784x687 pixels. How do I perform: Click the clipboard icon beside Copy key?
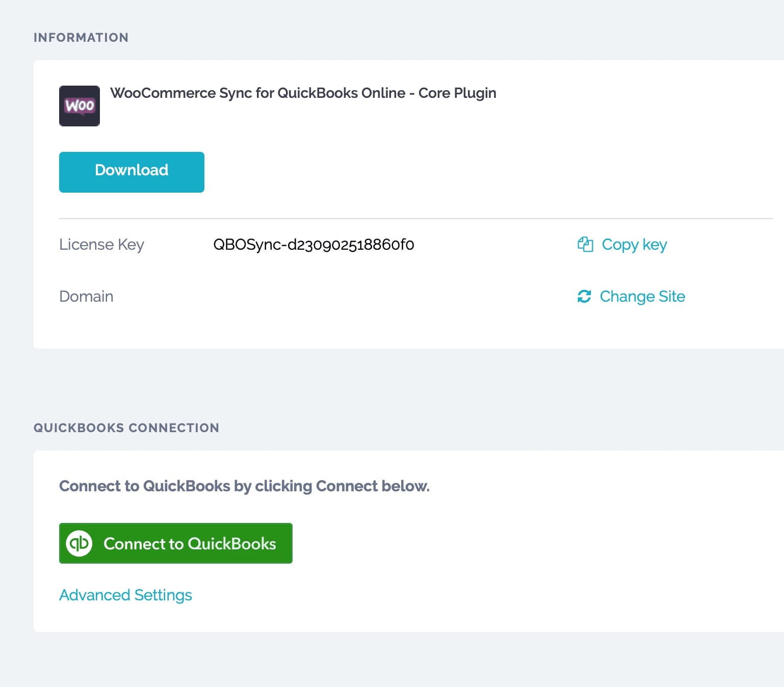585,245
